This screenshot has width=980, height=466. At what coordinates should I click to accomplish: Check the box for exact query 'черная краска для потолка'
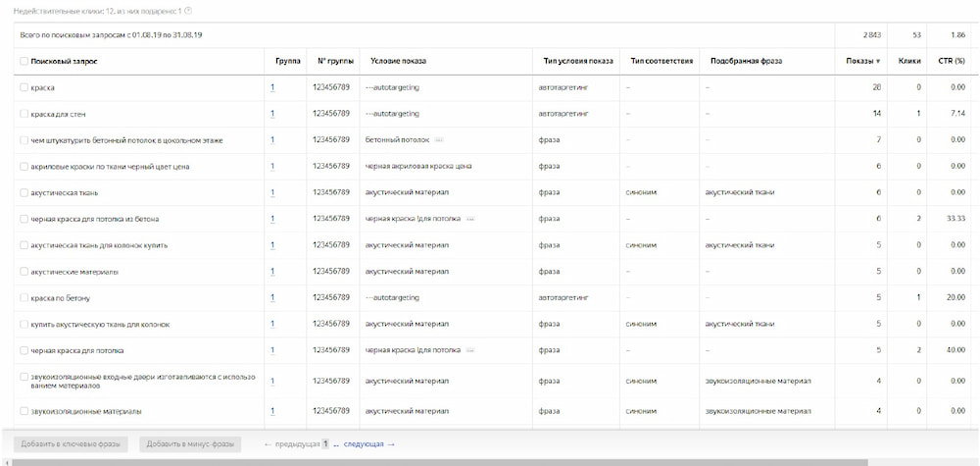[24, 350]
